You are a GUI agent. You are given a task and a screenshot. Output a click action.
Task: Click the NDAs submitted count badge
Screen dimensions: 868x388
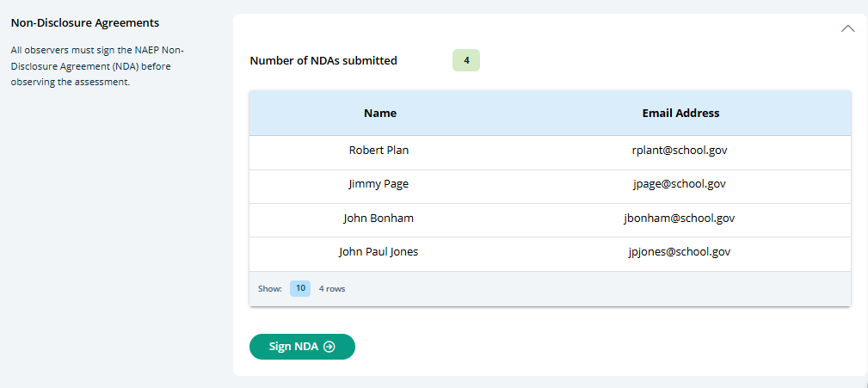coord(466,60)
